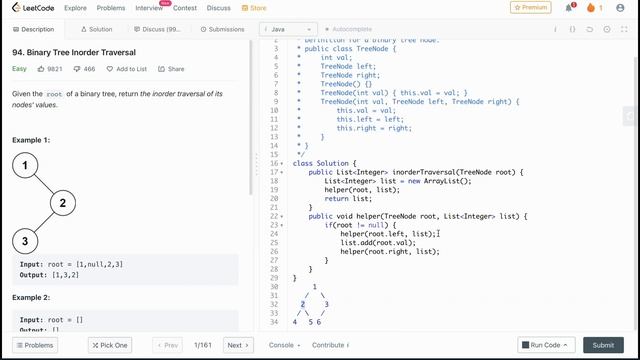
Task: Click the 'class Solution {' line
Action: coord(324,164)
